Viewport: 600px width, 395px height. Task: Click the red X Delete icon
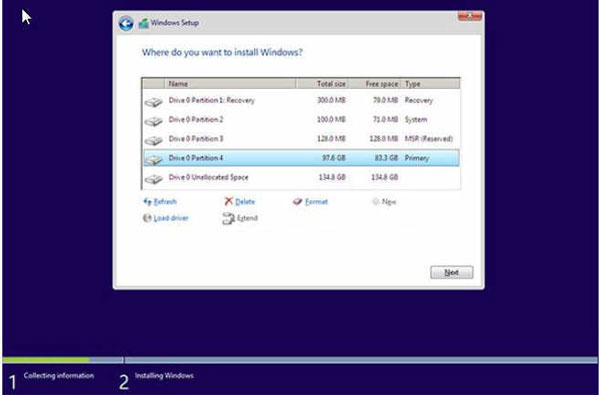(x=228, y=201)
